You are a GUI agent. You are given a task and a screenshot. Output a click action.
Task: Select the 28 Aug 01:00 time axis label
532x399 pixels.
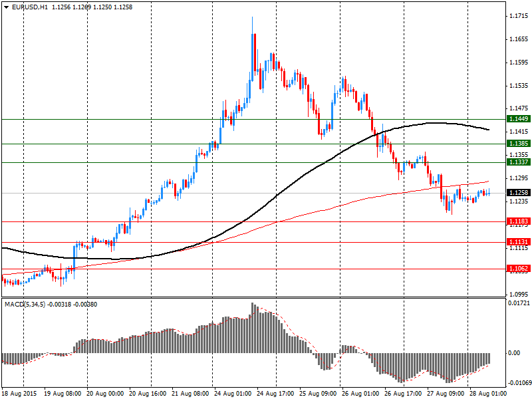point(488,394)
